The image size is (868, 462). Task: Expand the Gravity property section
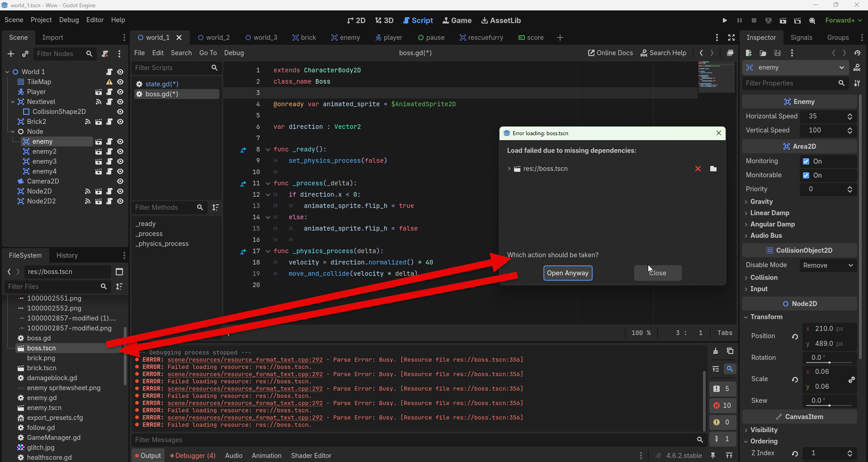click(761, 202)
